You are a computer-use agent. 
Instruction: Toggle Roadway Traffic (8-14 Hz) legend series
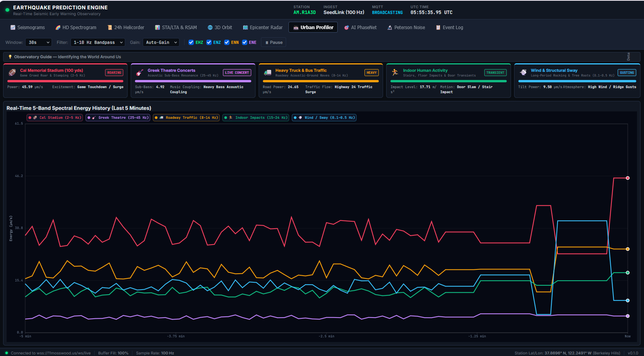(186, 118)
